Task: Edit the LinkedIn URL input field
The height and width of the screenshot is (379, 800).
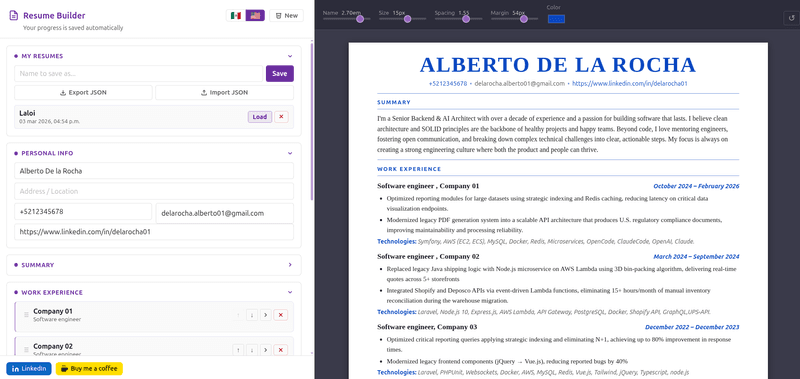Action: 154,232
